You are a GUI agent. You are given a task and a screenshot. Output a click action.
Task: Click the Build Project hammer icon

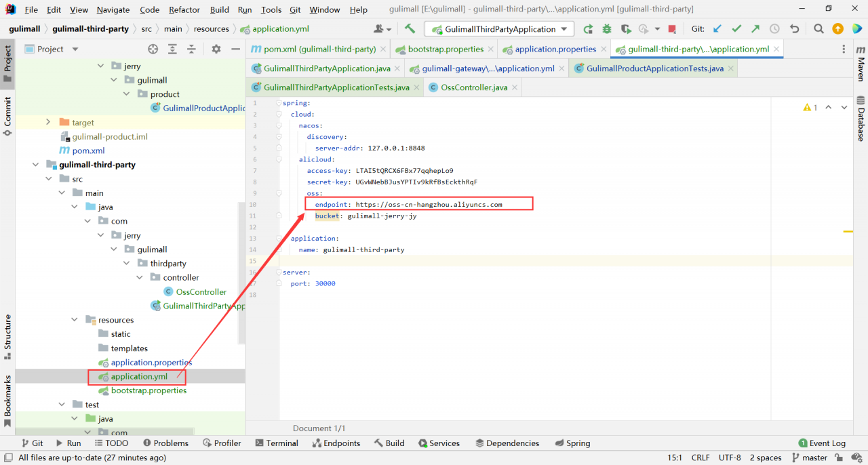tap(410, 29)
